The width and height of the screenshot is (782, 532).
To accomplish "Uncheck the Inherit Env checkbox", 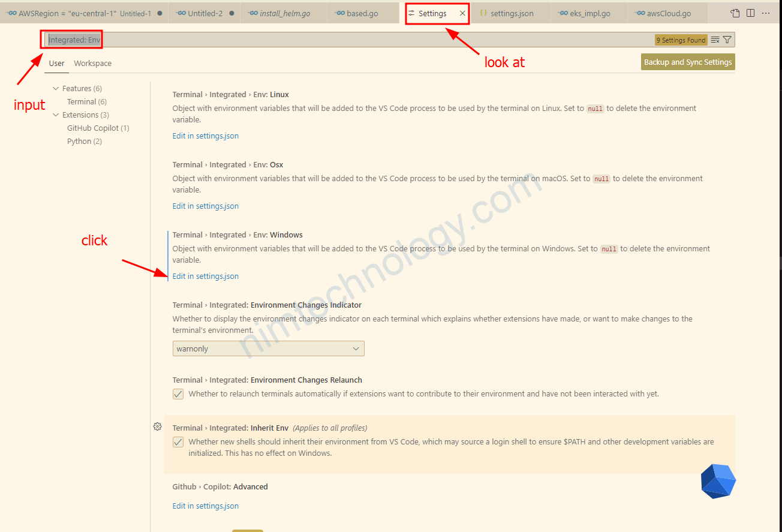I will pyautogui.click(x=178, y=442).
